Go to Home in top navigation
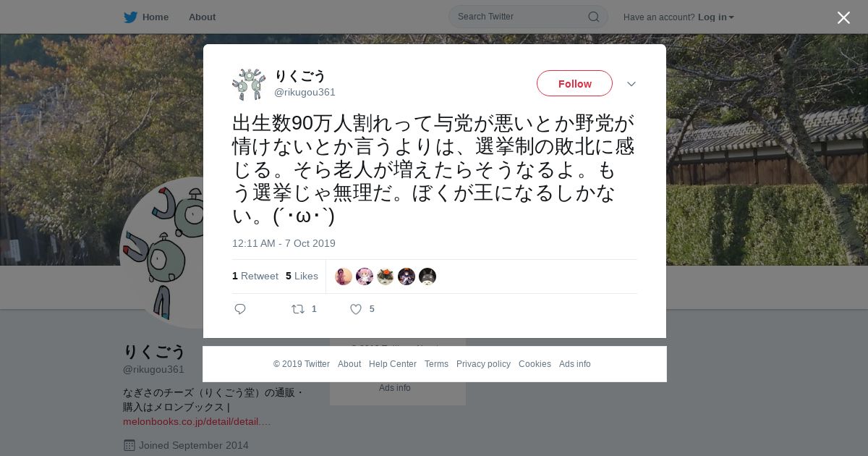 (x=155, y=17)
